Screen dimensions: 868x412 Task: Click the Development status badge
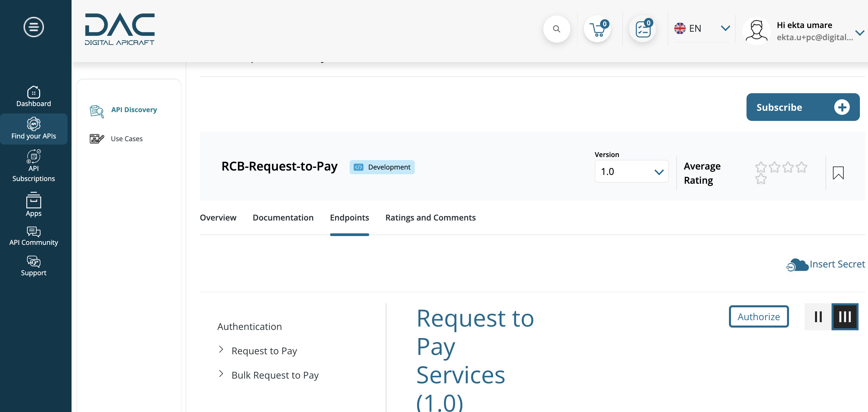tap(382, 167)
